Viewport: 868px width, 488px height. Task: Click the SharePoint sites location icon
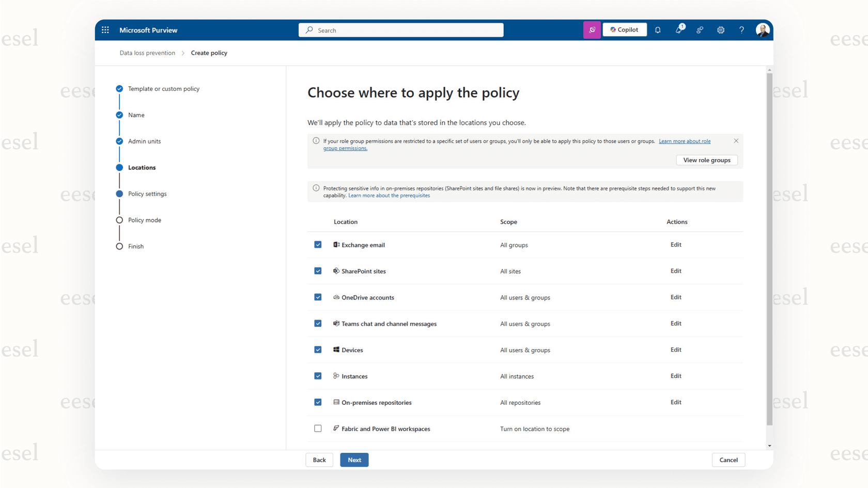[x=336, y=271]
